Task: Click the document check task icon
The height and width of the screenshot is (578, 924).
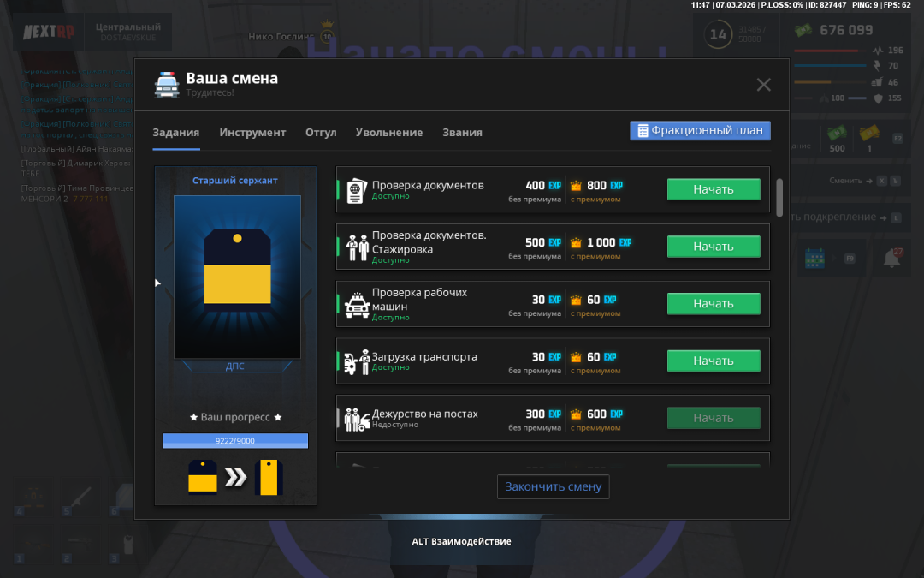Action: (x=356, y=190)
